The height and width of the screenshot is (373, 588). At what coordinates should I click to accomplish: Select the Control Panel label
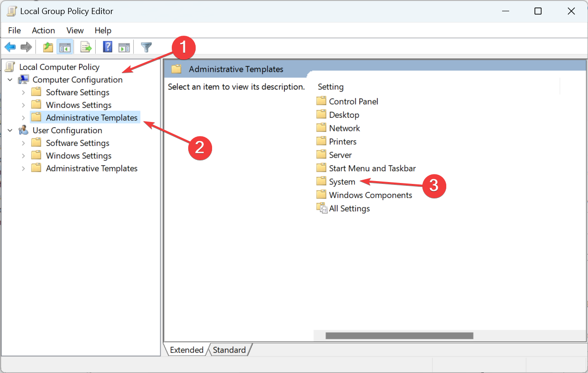click(x=353, y=101)
